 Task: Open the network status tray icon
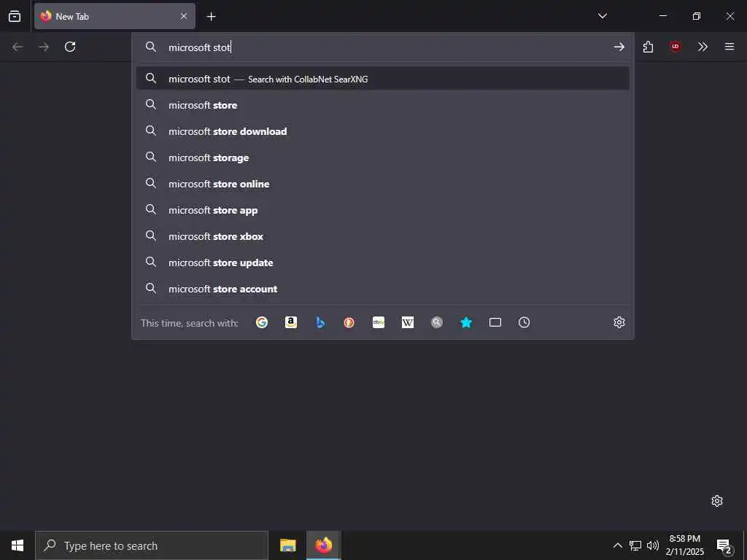click(635, 545)
